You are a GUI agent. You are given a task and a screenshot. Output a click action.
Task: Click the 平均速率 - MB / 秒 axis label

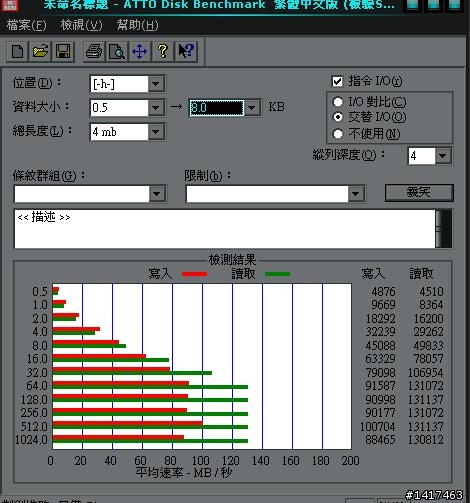coord(184,472)
